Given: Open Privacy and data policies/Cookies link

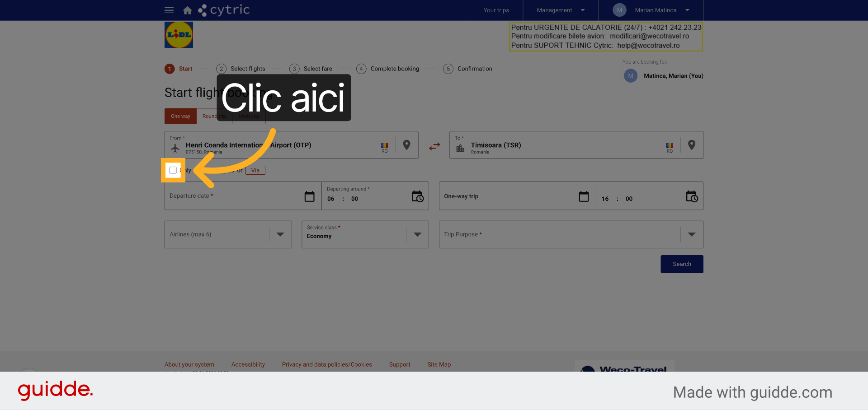Looking at the screenshot, I should click(x=327, y=364).
